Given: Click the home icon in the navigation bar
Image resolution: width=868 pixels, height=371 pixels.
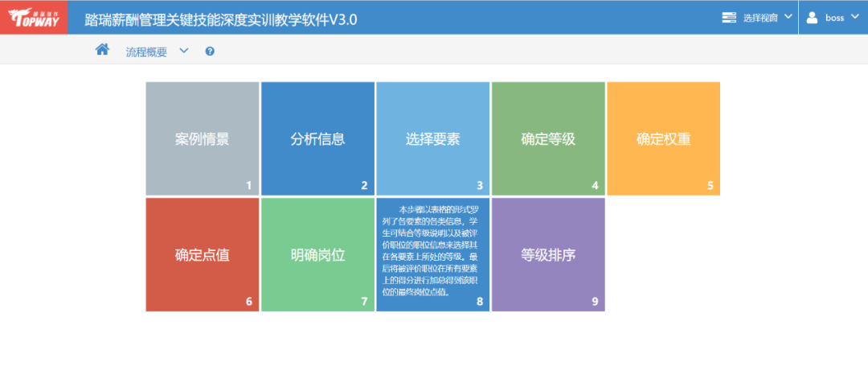Looking at the screenshot, I should pyautogui.click(x=102, y=50).
